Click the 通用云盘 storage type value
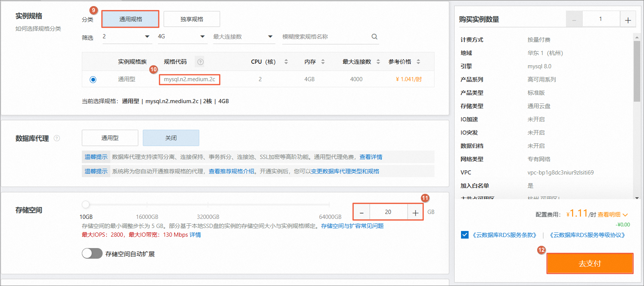This screenshot has width=644, height=286. pos(539,106)
